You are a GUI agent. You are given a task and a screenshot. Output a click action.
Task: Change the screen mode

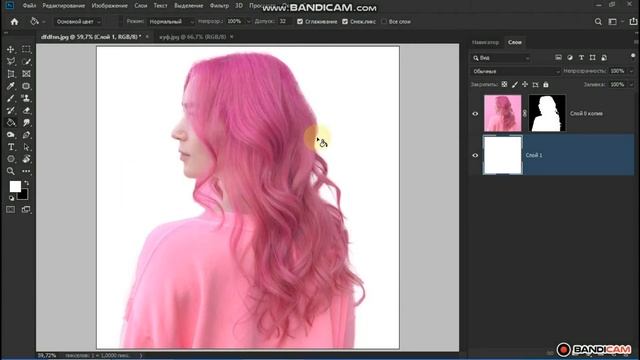[x=26, y=210]
